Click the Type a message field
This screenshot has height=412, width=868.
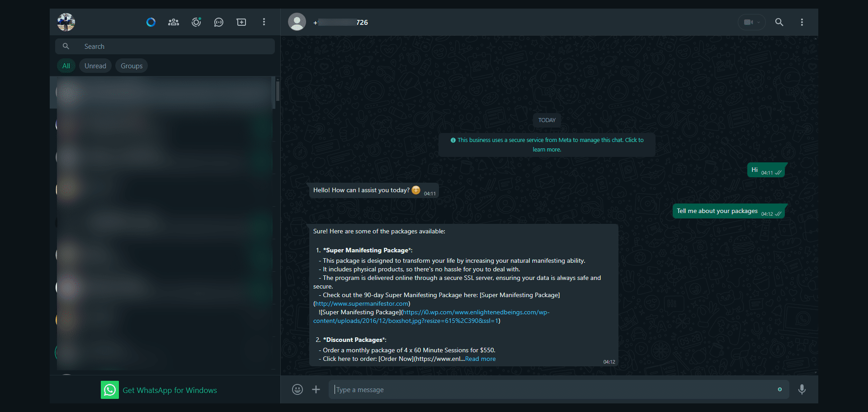click(x=497, y=389)
